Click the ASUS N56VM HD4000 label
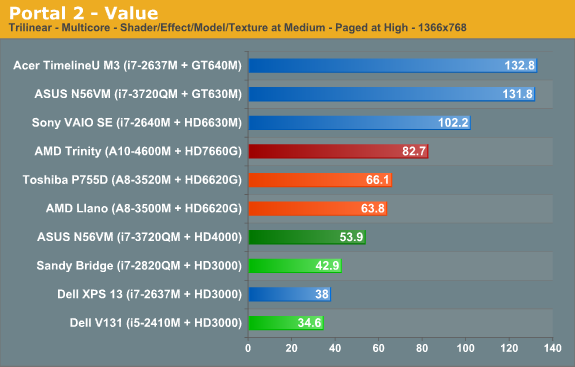 pyautogui.click(x=139, y=237)
